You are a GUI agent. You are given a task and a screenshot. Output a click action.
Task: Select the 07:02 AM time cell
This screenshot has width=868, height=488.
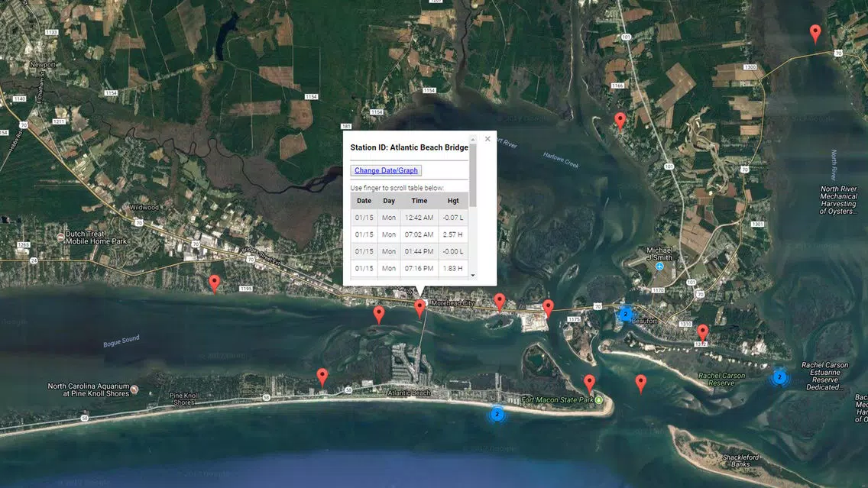click(419, 234)
